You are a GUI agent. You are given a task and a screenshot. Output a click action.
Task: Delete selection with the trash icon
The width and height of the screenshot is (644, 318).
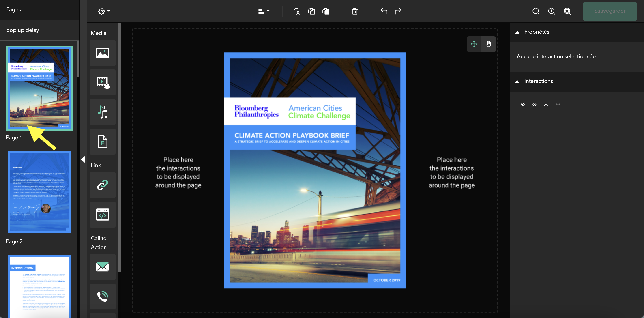coord(355,11)
